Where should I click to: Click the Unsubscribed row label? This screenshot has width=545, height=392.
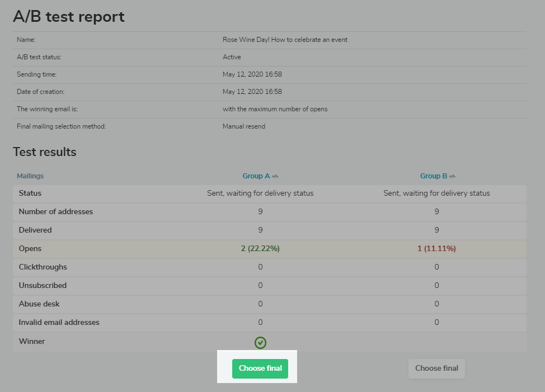click(43, 285)
